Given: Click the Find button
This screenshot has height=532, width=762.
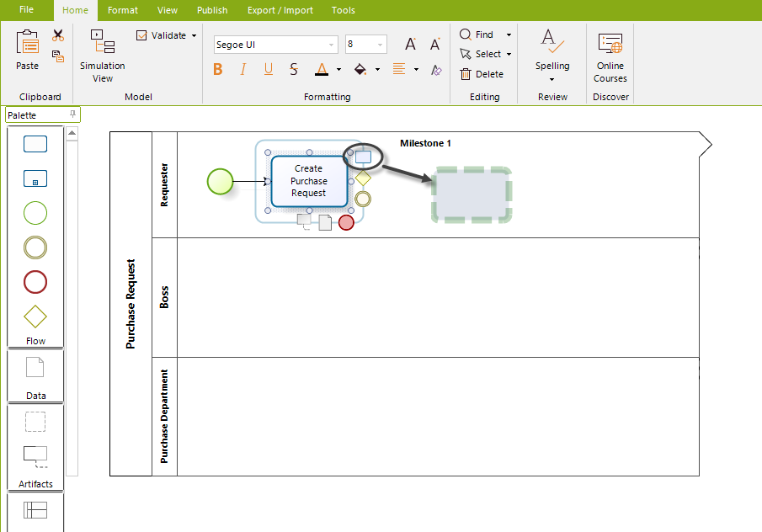Looking at the screenshot, I should [477, 35].
